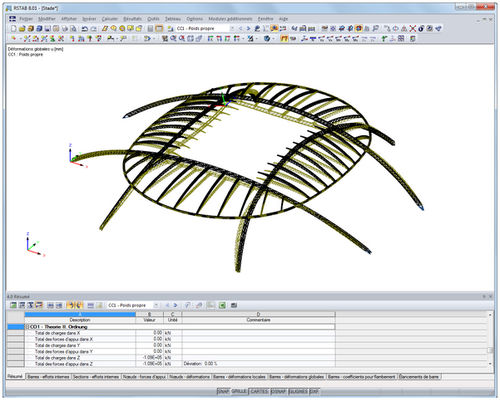Toggle OSNAP in the status bar
Image resolution: width=500 pixels, height=401 pixels.
pos(279,391)
